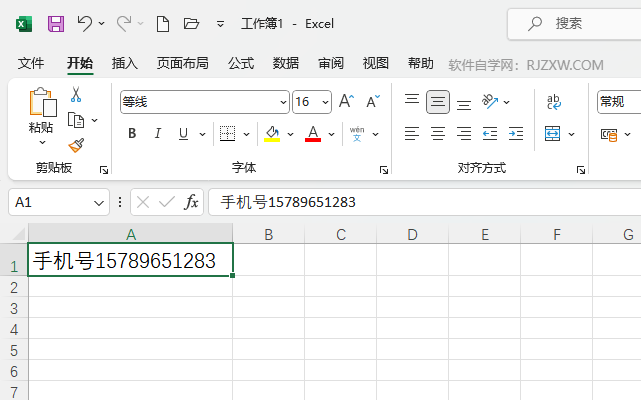Toggle middle vertical alignment
This screenshot has width=641, height=400.
coord(438,101)
